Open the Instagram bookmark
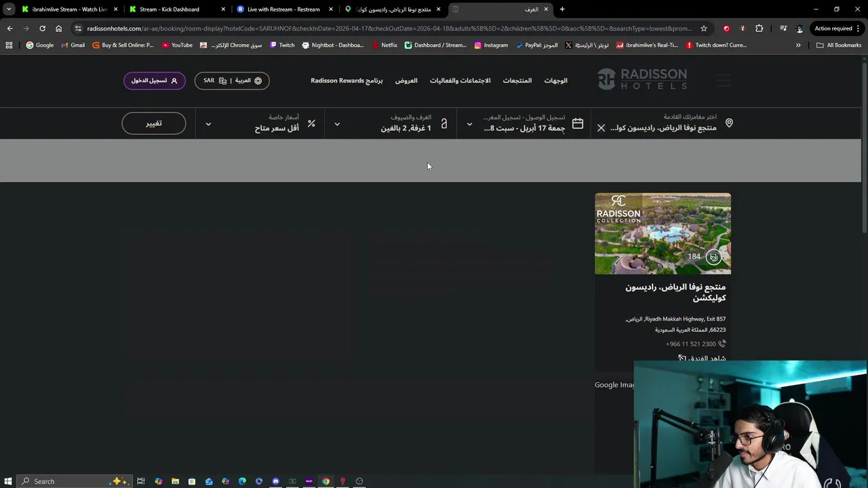Screen dimensions: 868x488 pyautogui.click(x=491, y=45)
